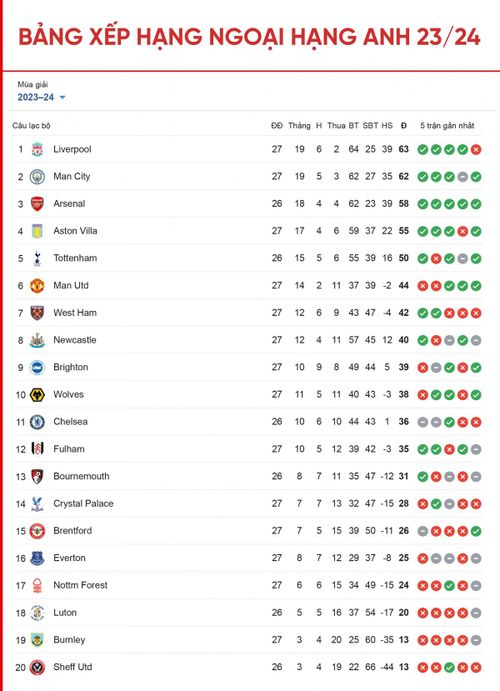Image resolution: width=500 pixels, height=691 pixels.
Task: Click Liverpool's most recent red loss indicator
Action: [x=476, y=150]
